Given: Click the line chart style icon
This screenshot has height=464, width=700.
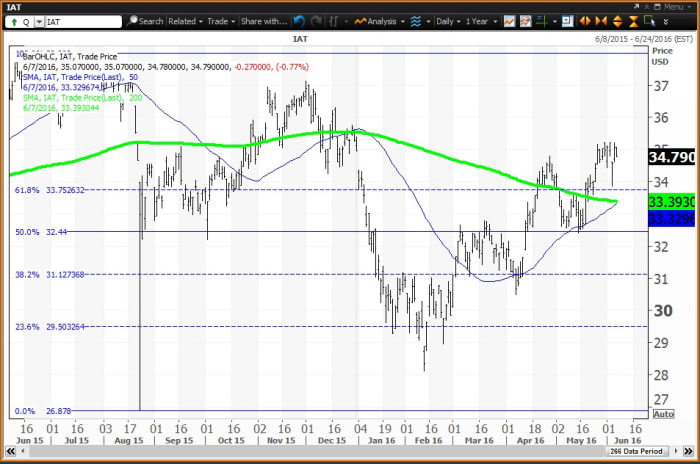Looking at the screenshot, I should click(510, 20).
